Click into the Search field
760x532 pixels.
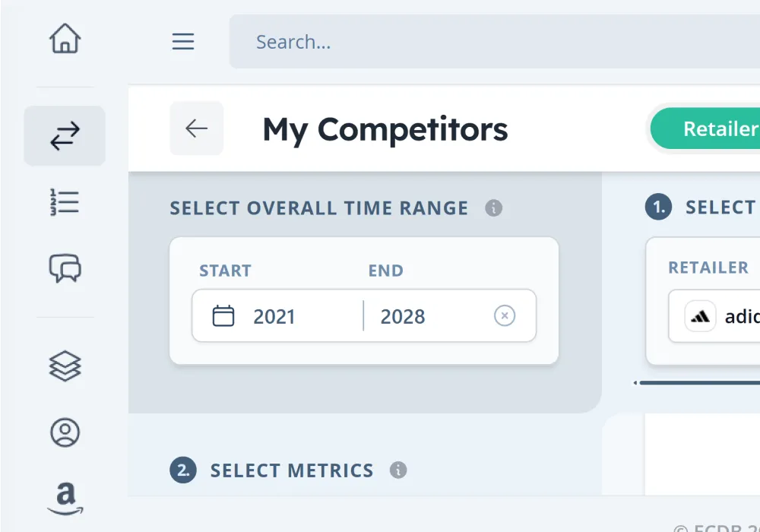[x=494, y=42]
